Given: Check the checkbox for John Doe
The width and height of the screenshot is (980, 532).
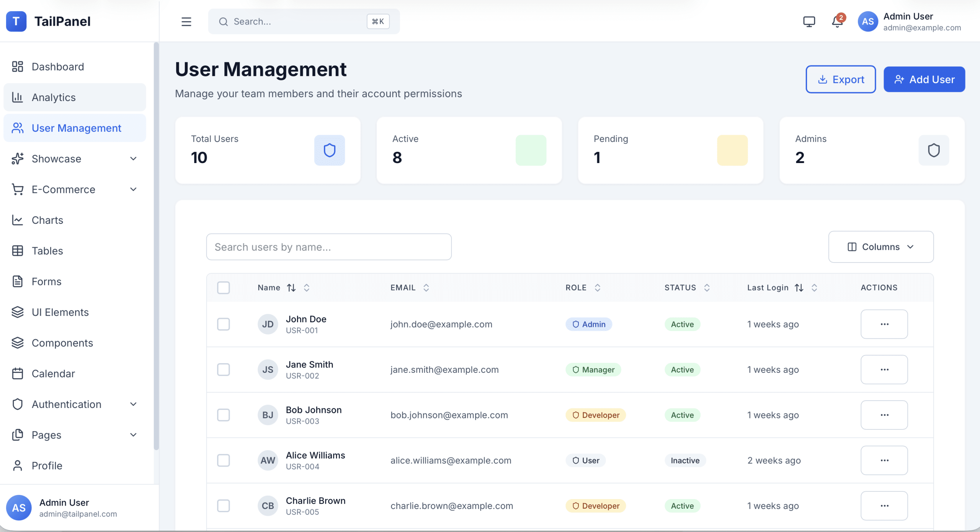Looking at the screenshot, I should click(x=223, y=324).
